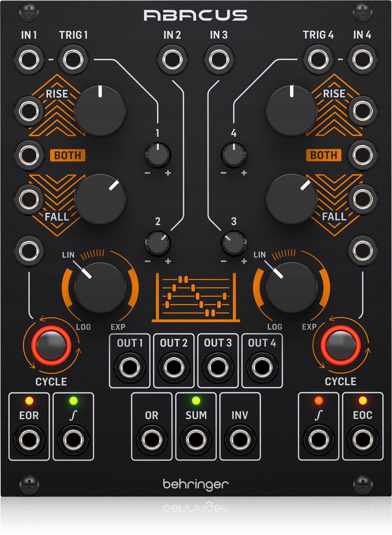The width and height of the screenshot is (392, 535).
Task: Click the orange abacus graphic in the center
Action: 196,297
